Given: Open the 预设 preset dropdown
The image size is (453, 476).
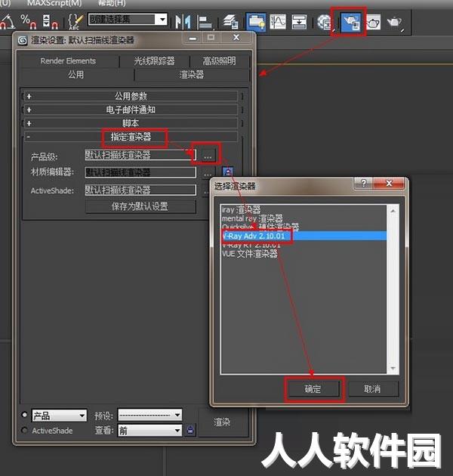Looking at the screenshot, I should [150, 415].
